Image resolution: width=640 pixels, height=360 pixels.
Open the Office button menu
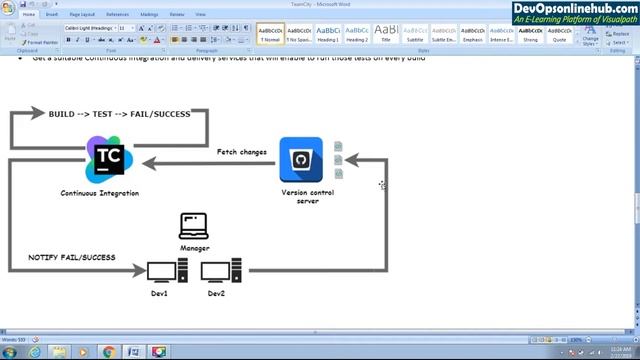point(8,7)
